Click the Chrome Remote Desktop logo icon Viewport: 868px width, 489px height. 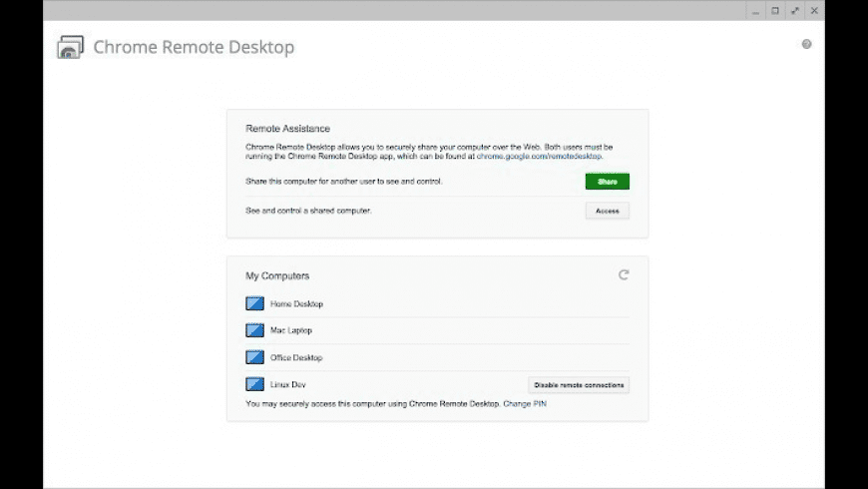tap(70, 47)
